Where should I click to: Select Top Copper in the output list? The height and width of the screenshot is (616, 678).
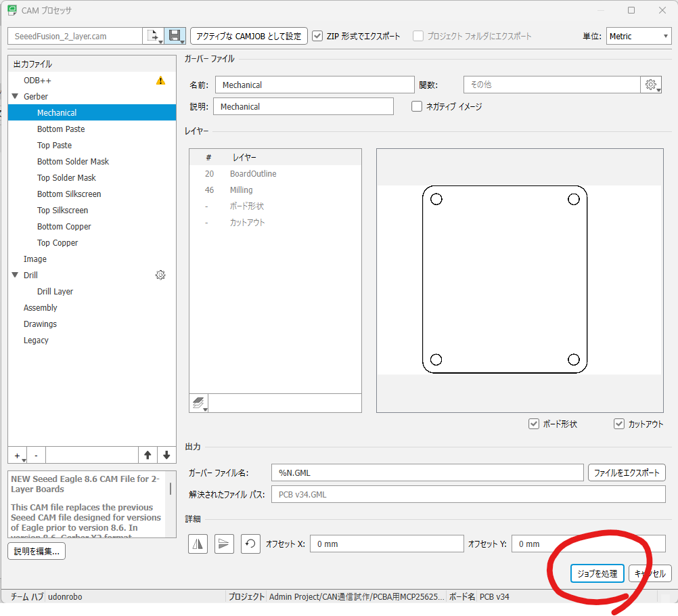pyautogui.click(x=58, y=243)
